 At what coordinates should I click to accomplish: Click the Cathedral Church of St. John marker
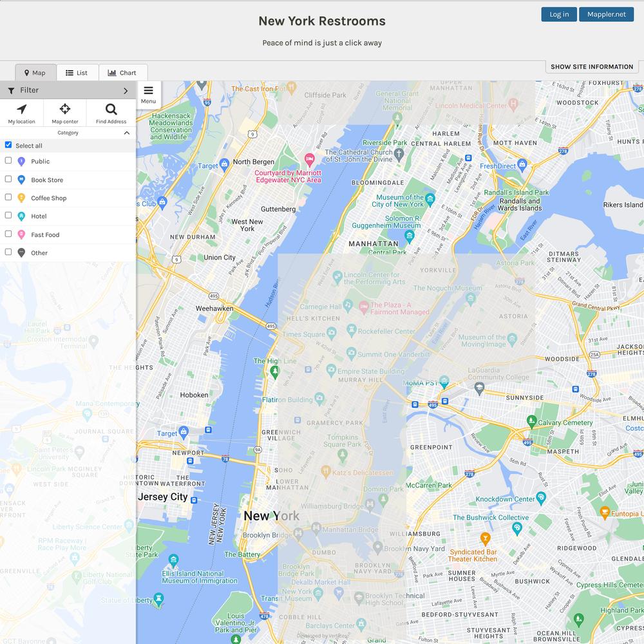[x=399, y=155]
